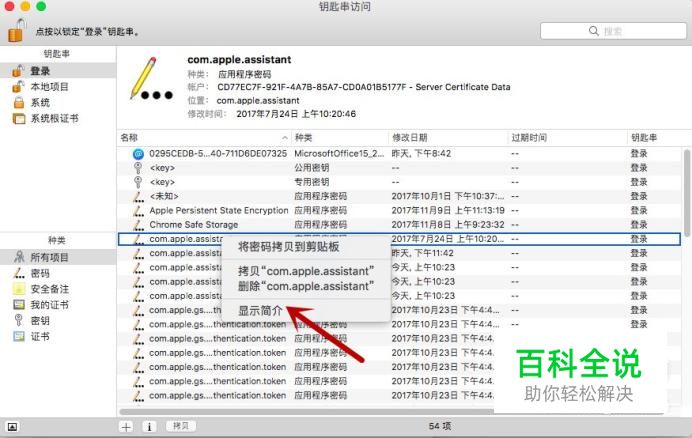Sort by 修改日期 column header
The height and width of the screenshot is (438, 692).
click(x=448, y=138)
